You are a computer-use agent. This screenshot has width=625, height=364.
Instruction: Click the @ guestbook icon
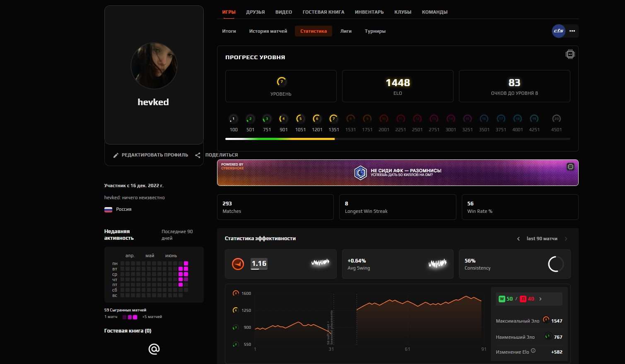point(154,349)
